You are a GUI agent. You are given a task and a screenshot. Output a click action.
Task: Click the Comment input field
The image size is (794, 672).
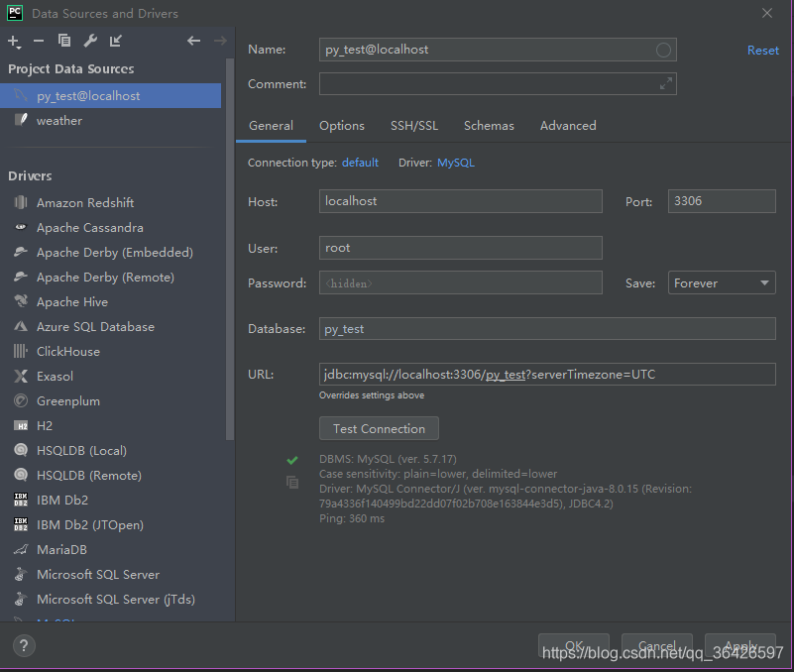coord(498,83)
